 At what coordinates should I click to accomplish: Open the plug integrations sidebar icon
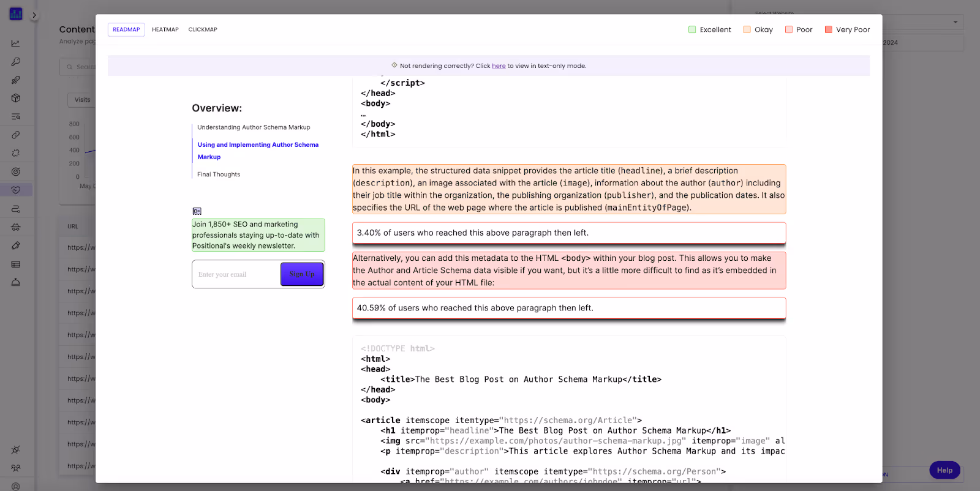(16, 449)
